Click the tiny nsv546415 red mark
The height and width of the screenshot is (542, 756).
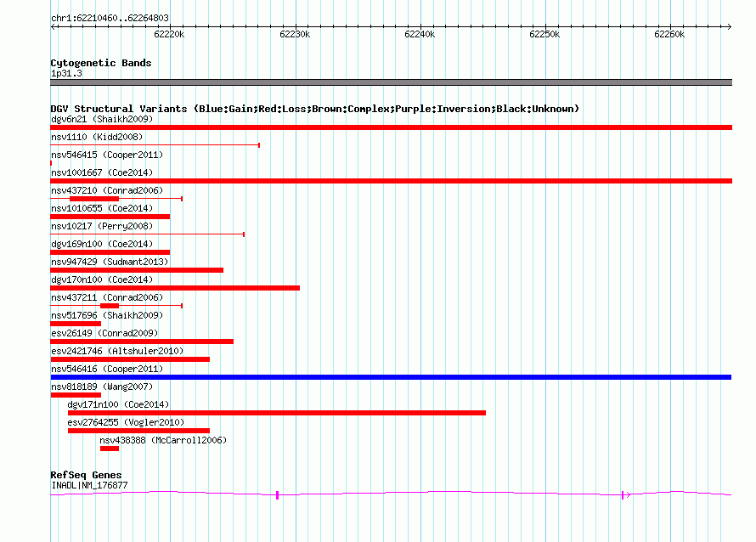pos(51,163)
